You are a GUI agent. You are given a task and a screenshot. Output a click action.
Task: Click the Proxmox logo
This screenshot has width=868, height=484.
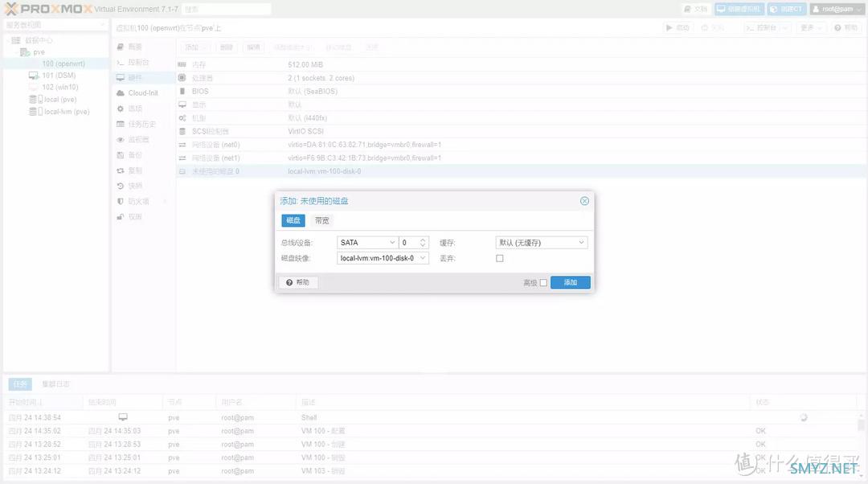click(x=48, y=9)
